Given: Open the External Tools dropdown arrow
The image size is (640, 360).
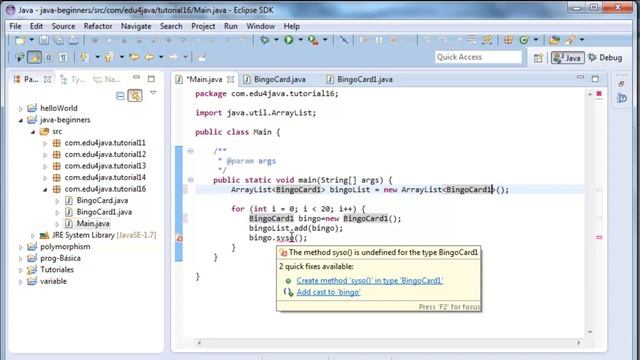Looking at the screenshot, I should [x=325, y=40].
